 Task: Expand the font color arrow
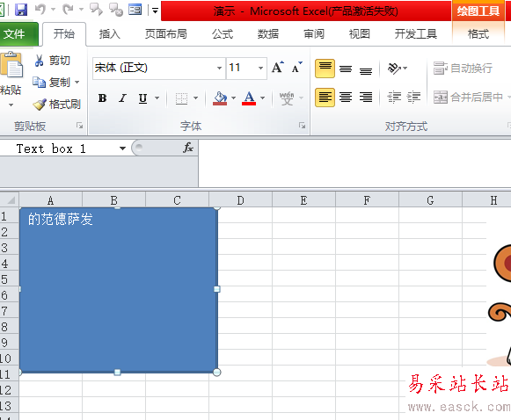click(262, 98)
